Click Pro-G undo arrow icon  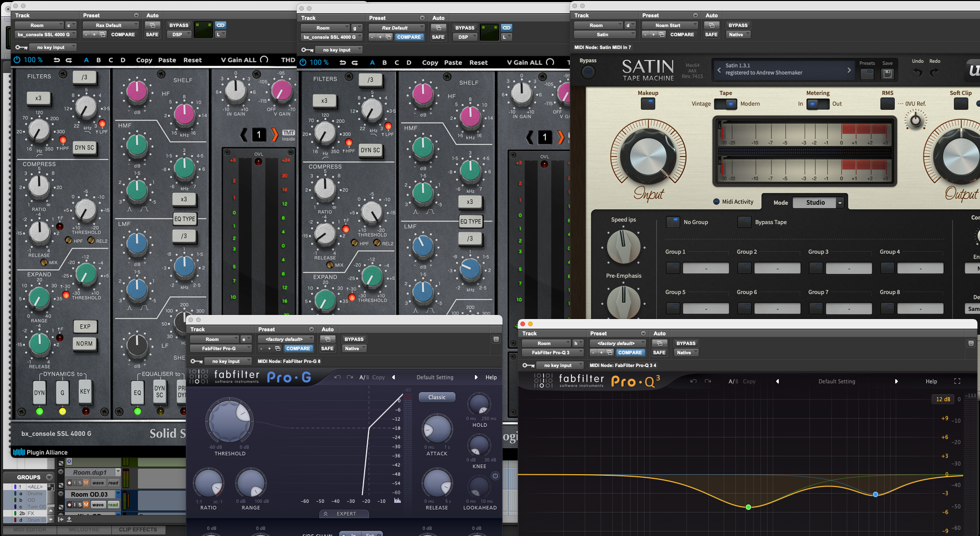pyautogui.click(x=337, y=377)
